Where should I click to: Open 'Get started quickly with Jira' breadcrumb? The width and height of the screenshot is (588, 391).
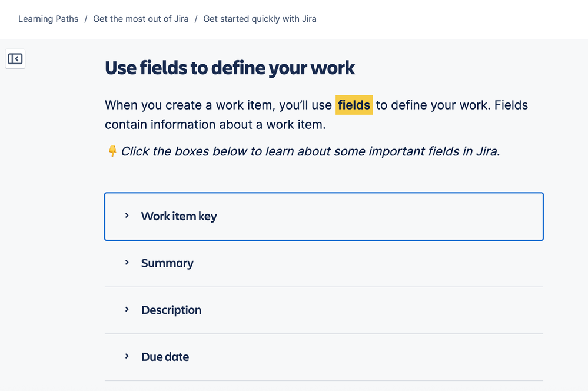[x=260, y=19]
